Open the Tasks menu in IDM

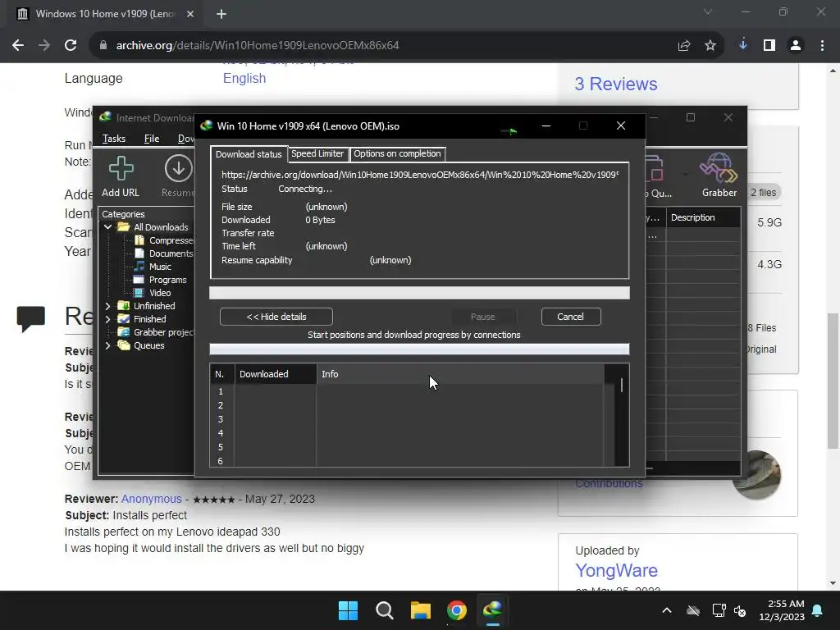(x=114, y=139)
